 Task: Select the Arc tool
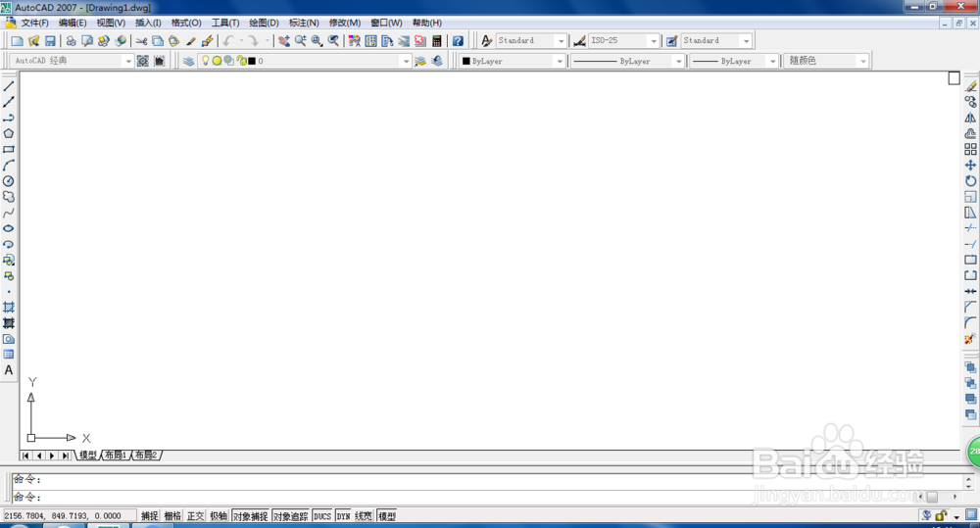point(9,165)
